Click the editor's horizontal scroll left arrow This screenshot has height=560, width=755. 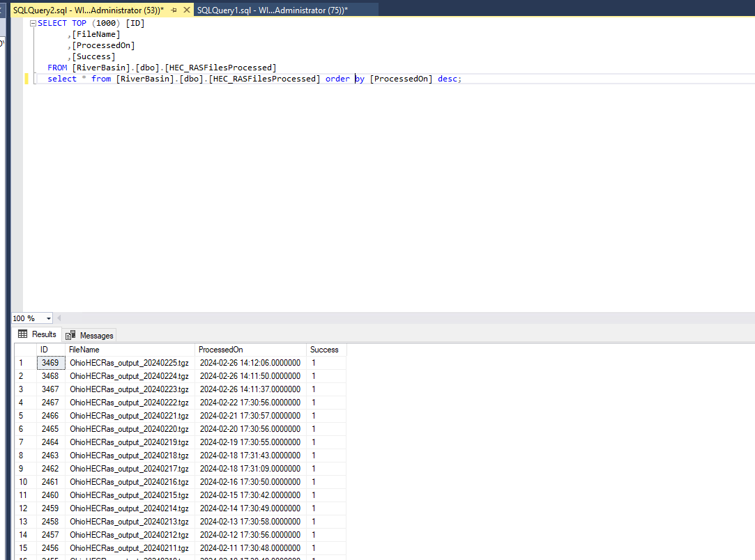[x=59, y=318]
